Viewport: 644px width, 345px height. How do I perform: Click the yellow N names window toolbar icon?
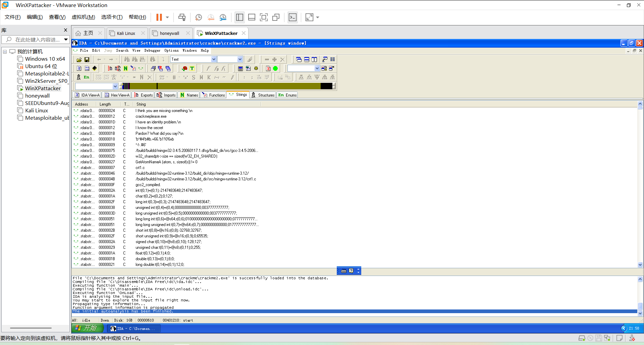pyautogui.click(x=125, y=68)
